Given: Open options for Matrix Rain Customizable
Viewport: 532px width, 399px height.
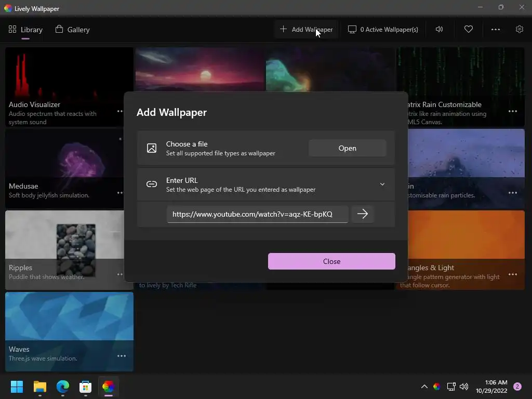Looking at the screenshot, I should pyautogui.click(x=513, y=111).
